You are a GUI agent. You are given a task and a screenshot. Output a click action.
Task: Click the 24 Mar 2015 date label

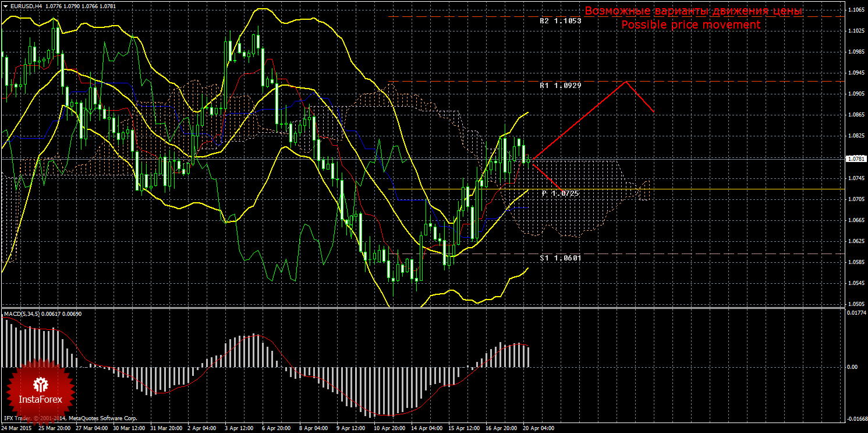click(17, 428)
